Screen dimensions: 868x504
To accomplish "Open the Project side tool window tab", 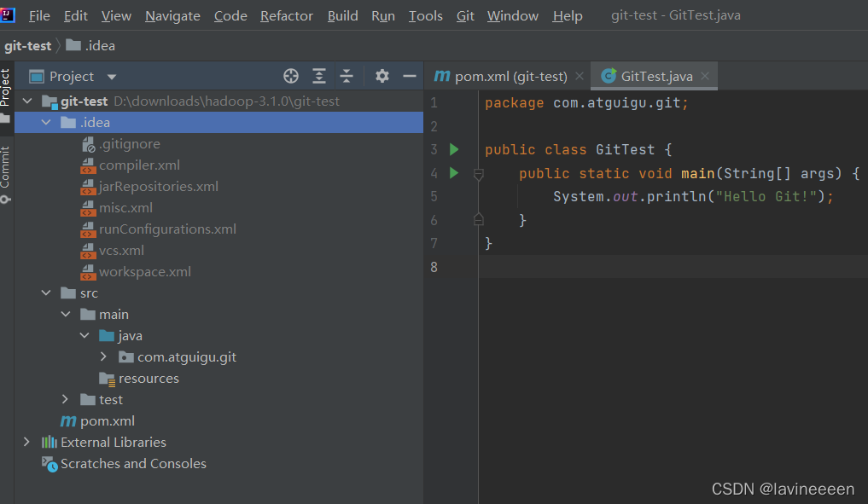I will coord(6,96).
